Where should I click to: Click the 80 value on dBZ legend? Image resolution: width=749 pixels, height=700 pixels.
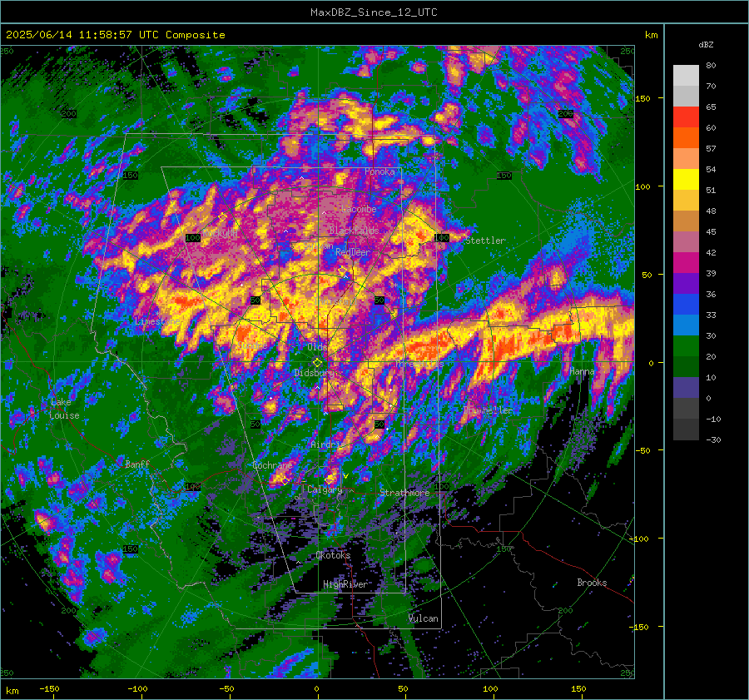(x=711, y=66)
